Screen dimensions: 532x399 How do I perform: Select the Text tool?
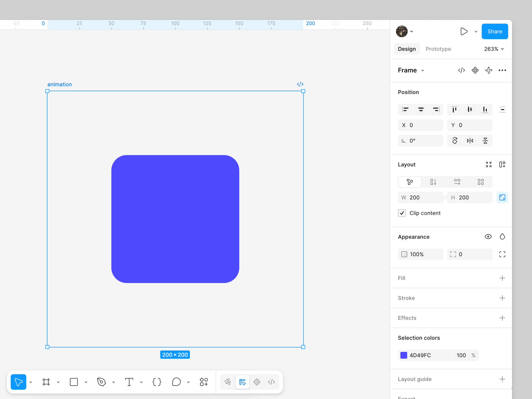pos(129,382)
